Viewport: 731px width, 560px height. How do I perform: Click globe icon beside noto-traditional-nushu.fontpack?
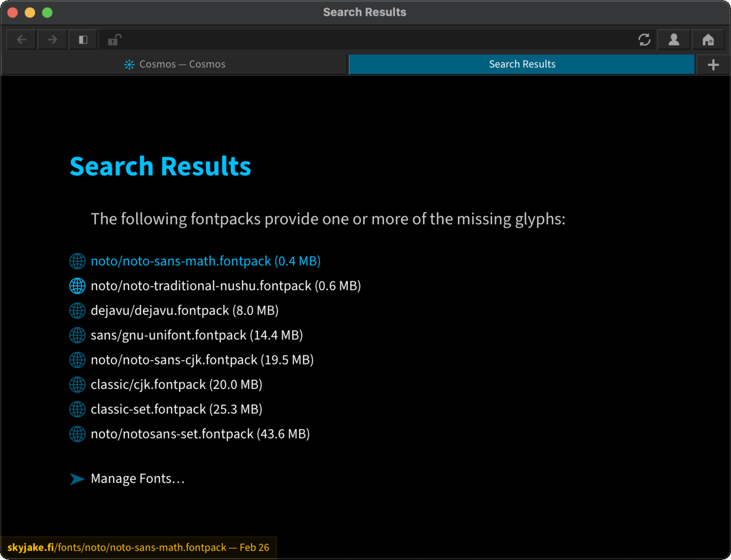coord(77,285)
